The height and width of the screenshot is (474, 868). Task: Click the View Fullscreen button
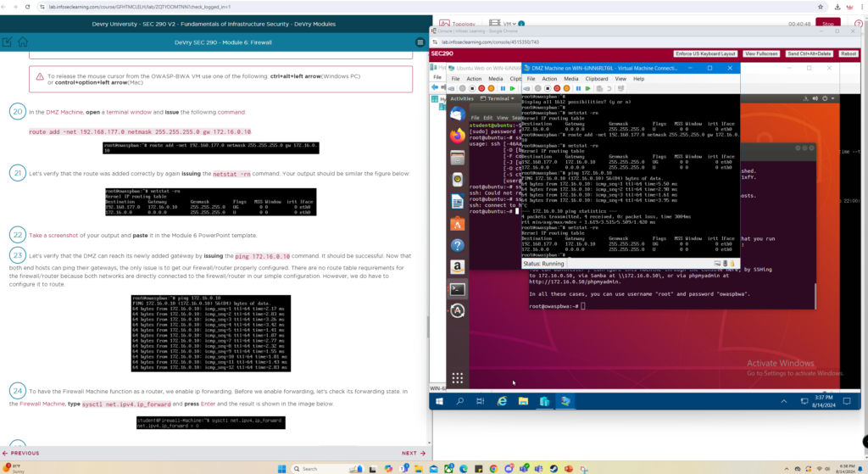tap(761, 53)
